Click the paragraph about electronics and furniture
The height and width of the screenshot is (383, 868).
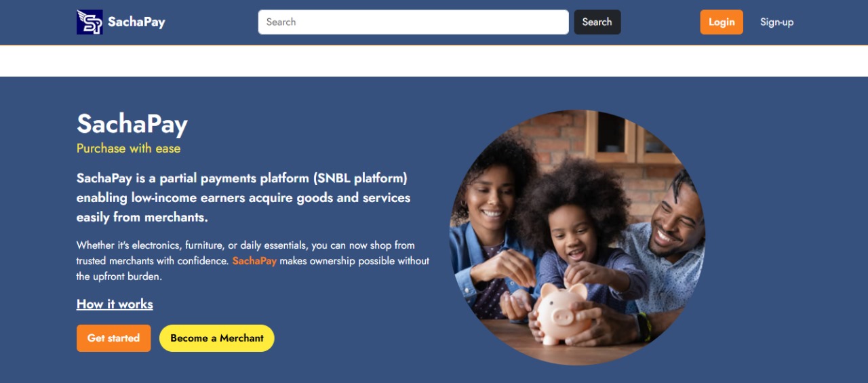coord(253,261)
